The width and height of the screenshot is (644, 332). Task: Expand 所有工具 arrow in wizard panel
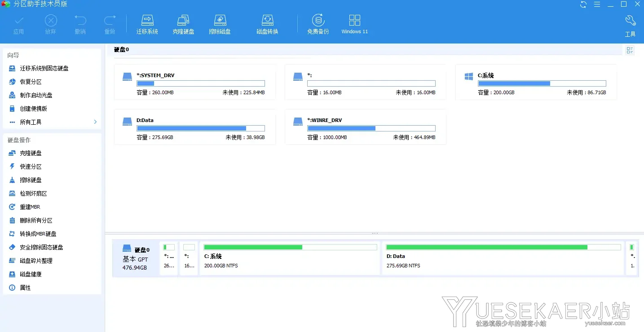coord(95,122)
